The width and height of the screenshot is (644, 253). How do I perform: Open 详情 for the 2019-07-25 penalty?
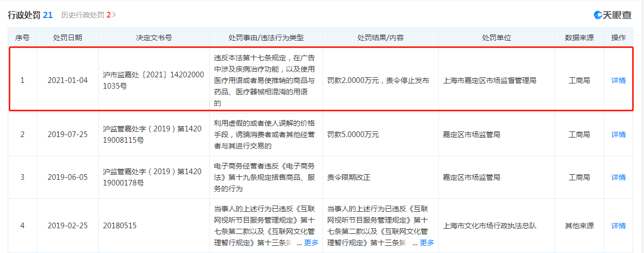click(619, 134)
